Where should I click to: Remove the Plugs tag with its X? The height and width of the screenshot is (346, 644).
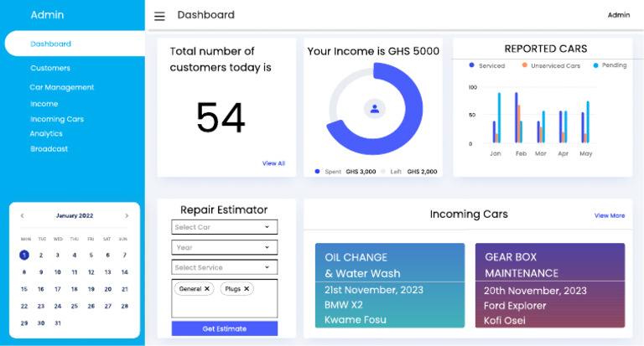click(x=247, y=289)
